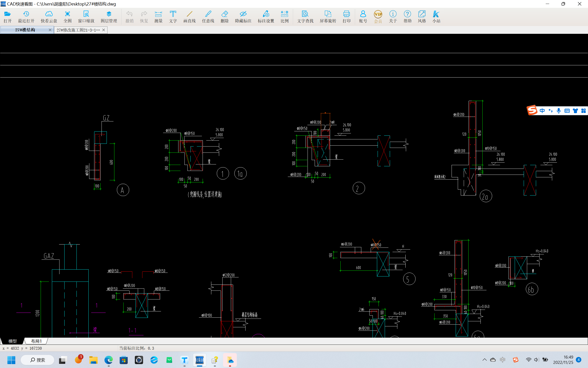Open the Sogou toolbox grid icon
Viewport: 588px width, 368px height.
tap(583, 111)
